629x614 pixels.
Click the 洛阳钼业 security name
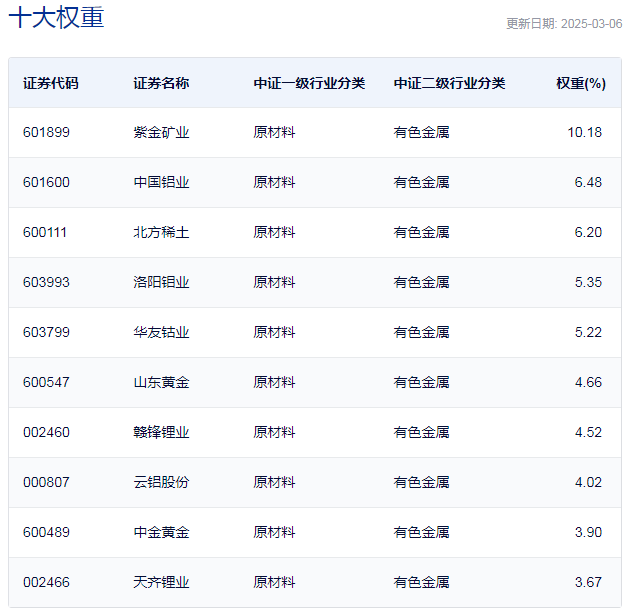161,282
